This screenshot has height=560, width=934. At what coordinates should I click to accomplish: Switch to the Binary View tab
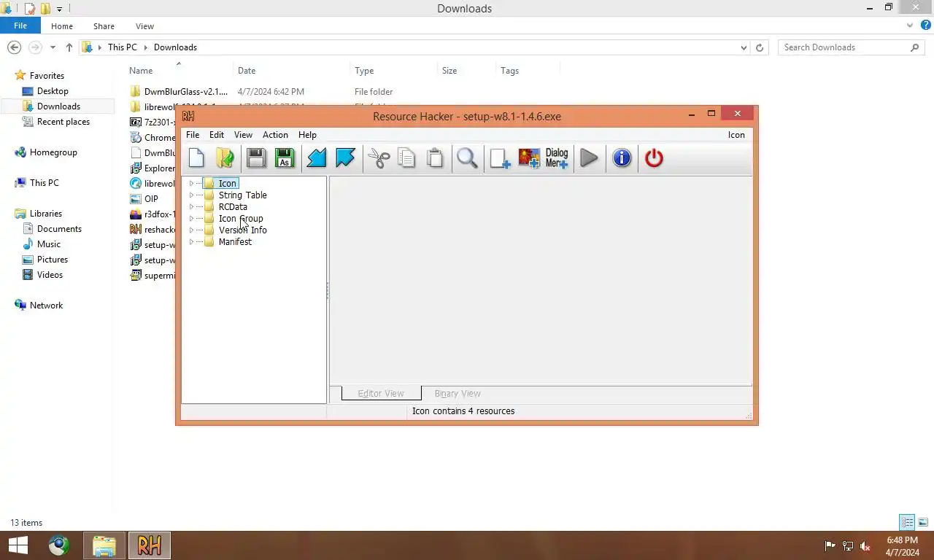pos(458,393)
